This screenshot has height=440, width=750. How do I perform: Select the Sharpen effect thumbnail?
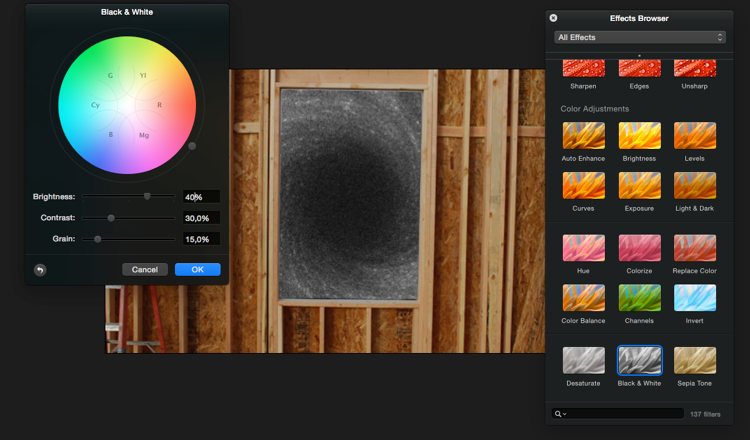(584, 68)
